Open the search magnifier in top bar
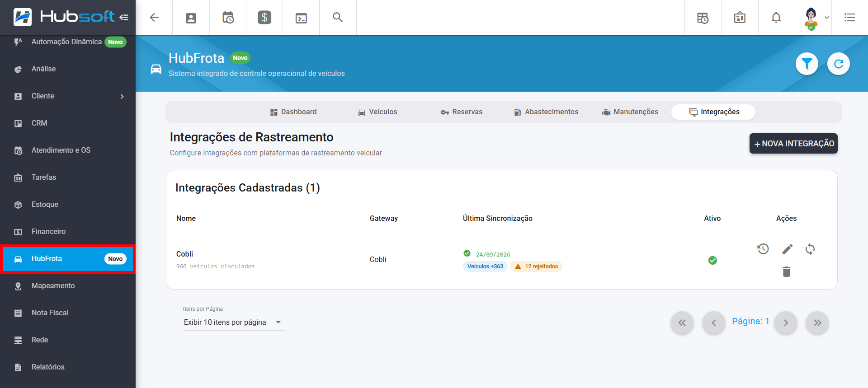The height and width of the screenshot is (388, 868). point(338,18)
